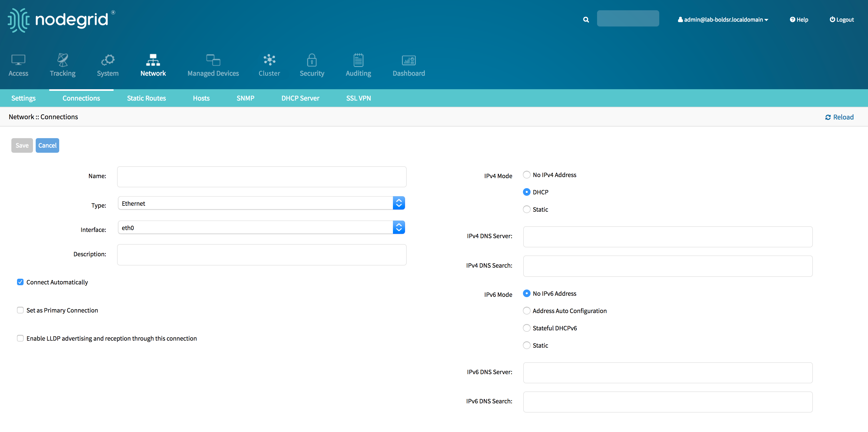This screenshot has width=868, height=432.
Task: Switch to the SNMP tab
Action: (x=245, y=98)
